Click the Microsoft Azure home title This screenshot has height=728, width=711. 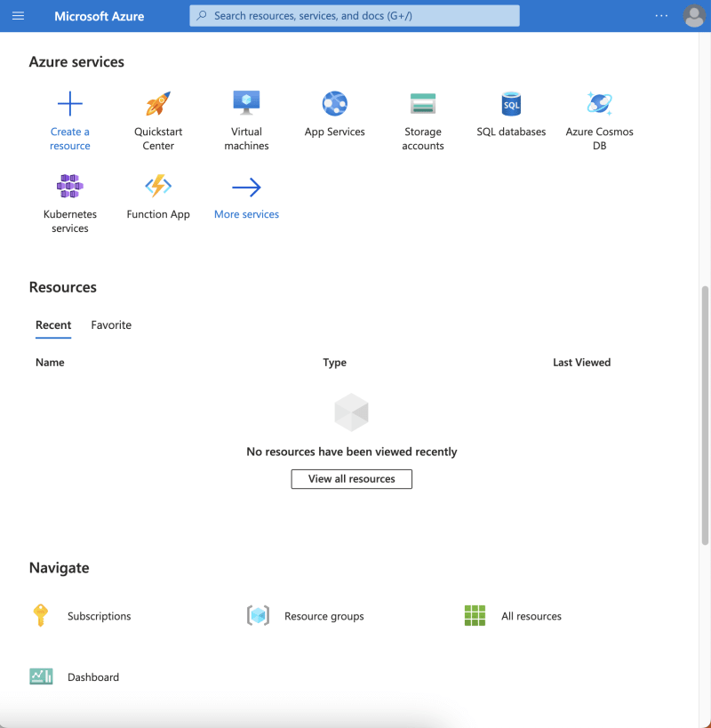click(100, 16)
